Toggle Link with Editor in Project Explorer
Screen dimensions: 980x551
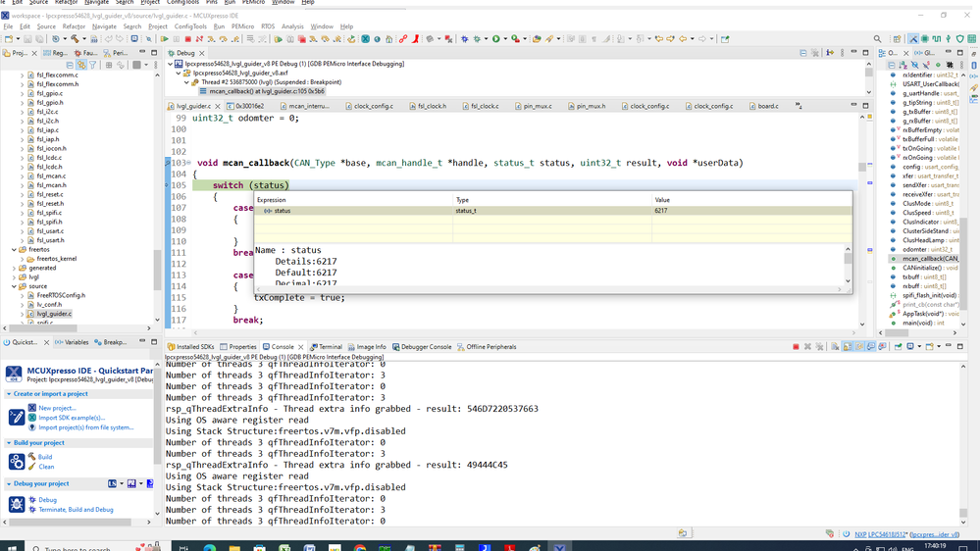[x=81, y=65]
